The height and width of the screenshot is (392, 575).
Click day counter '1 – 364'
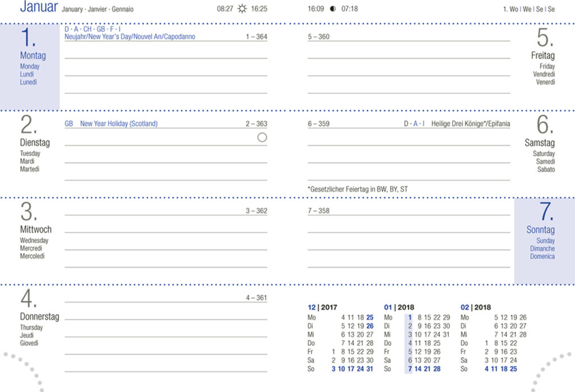[x=256, y=37]
